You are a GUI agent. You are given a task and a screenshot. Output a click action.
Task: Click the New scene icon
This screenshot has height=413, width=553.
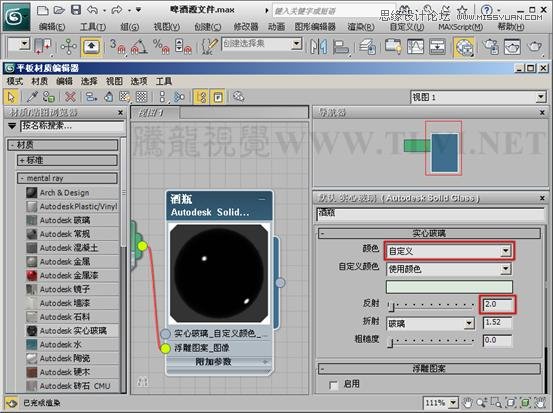pyautogui.click(x=43, y=10)
